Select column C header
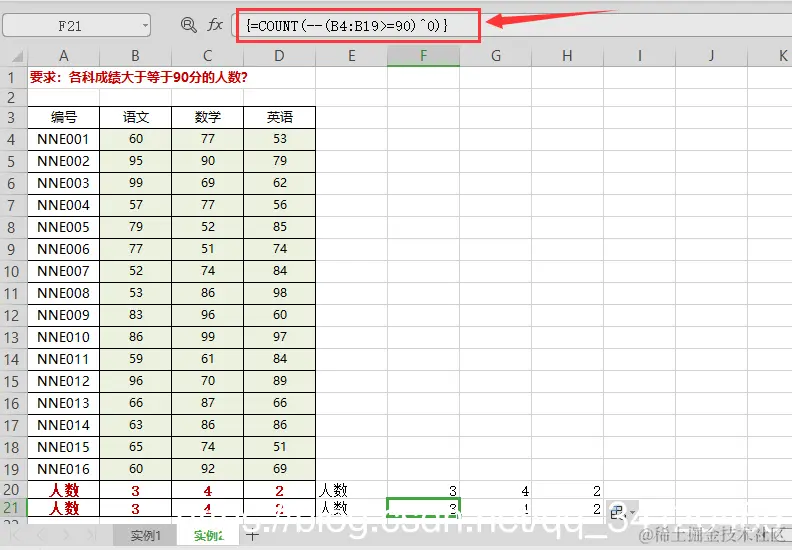The width and height of the screenshot is (792, 550). 208,56
